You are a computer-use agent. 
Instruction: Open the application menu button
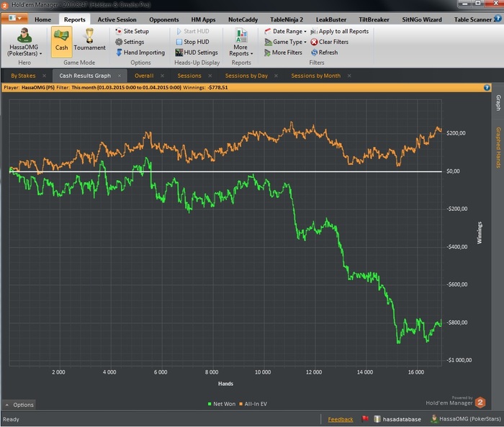click(14, 18)
